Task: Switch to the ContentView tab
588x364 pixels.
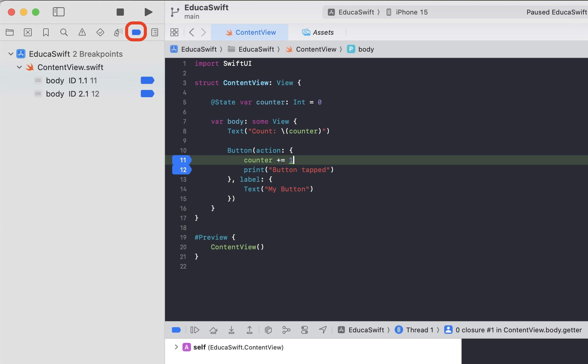Action: point(250,32)
